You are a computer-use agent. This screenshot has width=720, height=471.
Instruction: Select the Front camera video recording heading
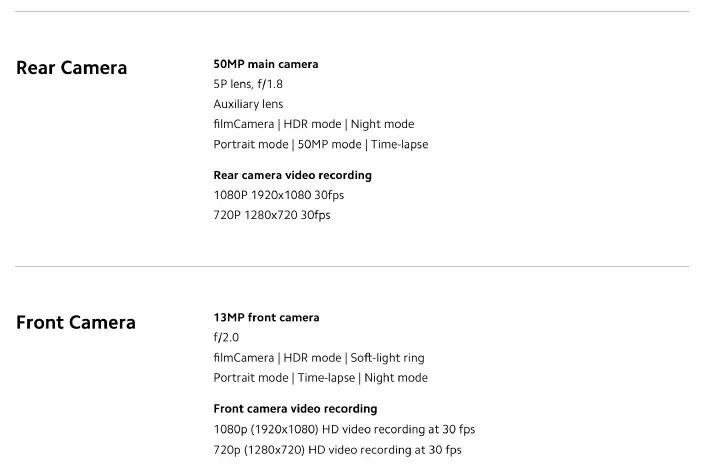point(295,409)
